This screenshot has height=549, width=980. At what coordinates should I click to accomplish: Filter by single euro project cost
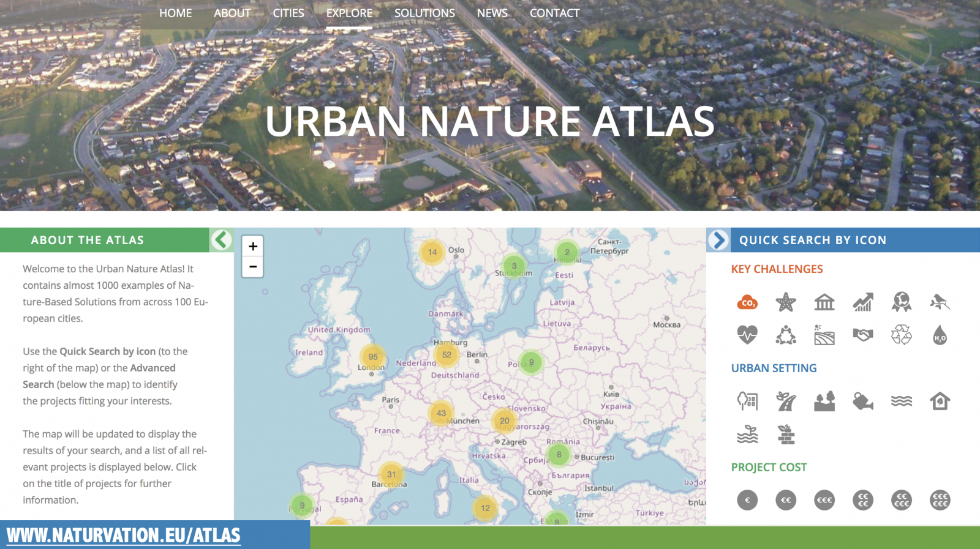[747, 500]
